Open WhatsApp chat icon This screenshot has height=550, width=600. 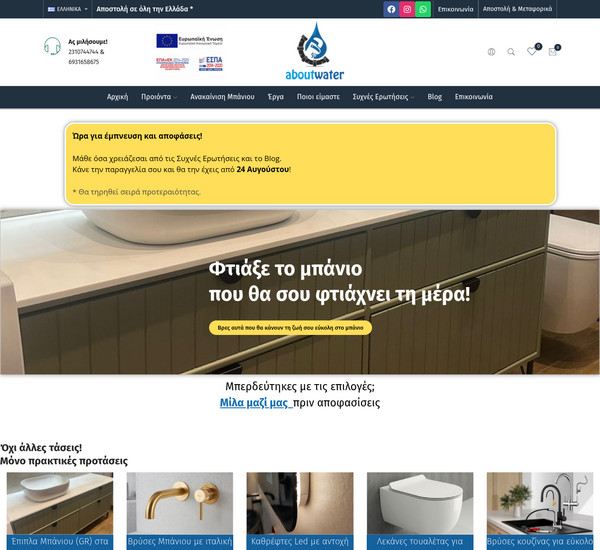(423, 9)
